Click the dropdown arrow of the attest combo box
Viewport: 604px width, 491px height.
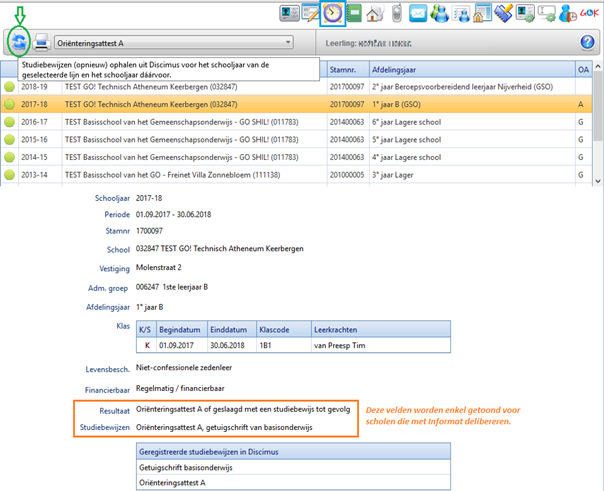click(288, 42)
